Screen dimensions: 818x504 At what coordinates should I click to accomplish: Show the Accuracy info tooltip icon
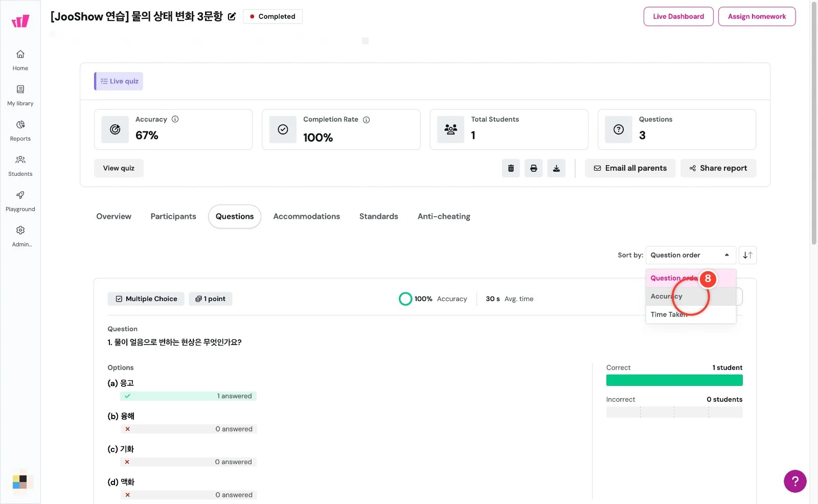coord(175,119)
